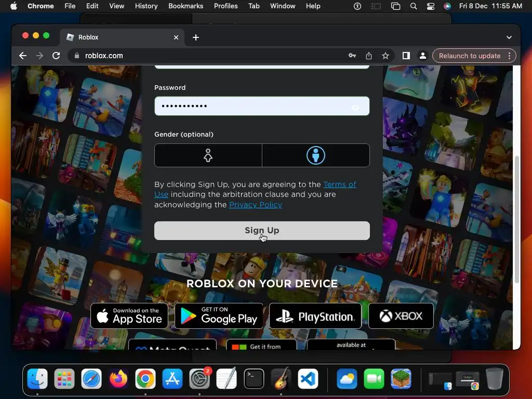Open Get it on Google Play badge

pyautogui.click(x=219, y=316)
